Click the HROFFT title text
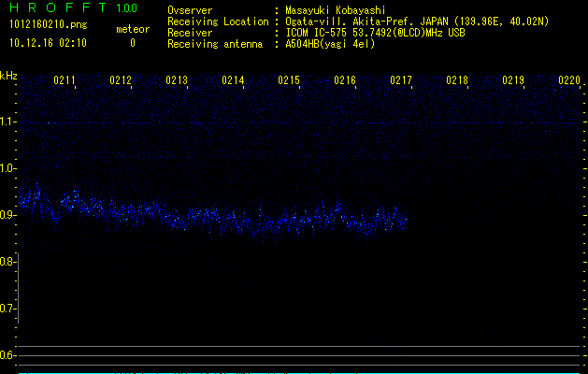588x374 pixels. (x=58, y=7)
